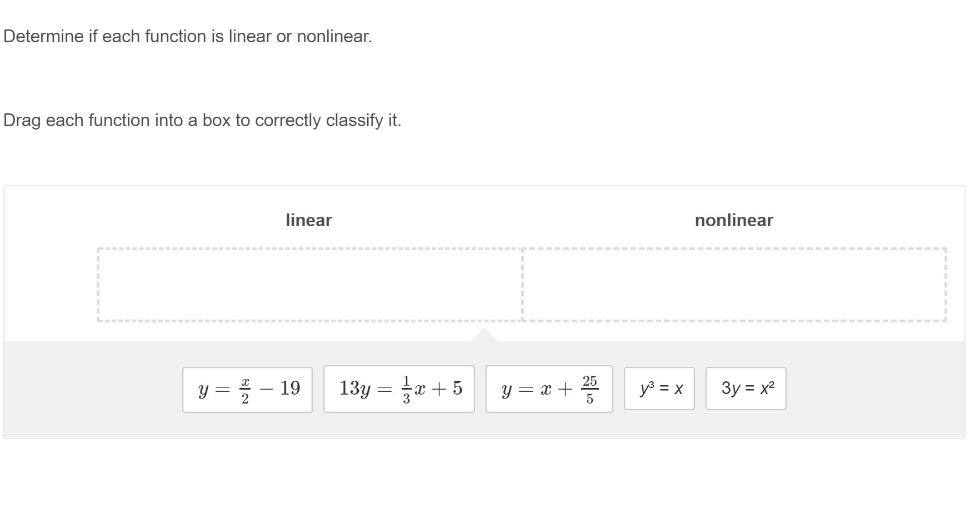Click the number 19 in the first tile
The width and height of the screenshot is (980, 508).
click(290, 388)
